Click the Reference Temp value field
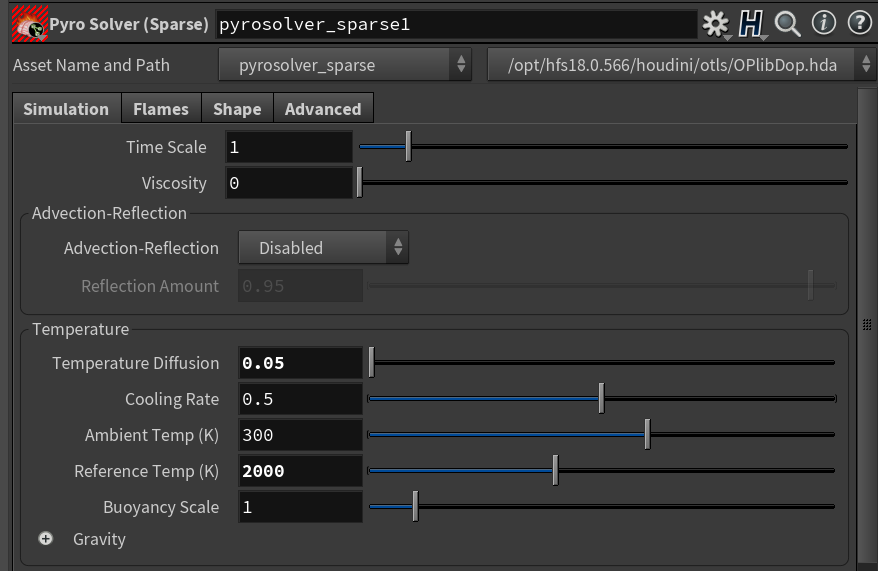This screenshot has width=878, height=571. click(301, 471)
